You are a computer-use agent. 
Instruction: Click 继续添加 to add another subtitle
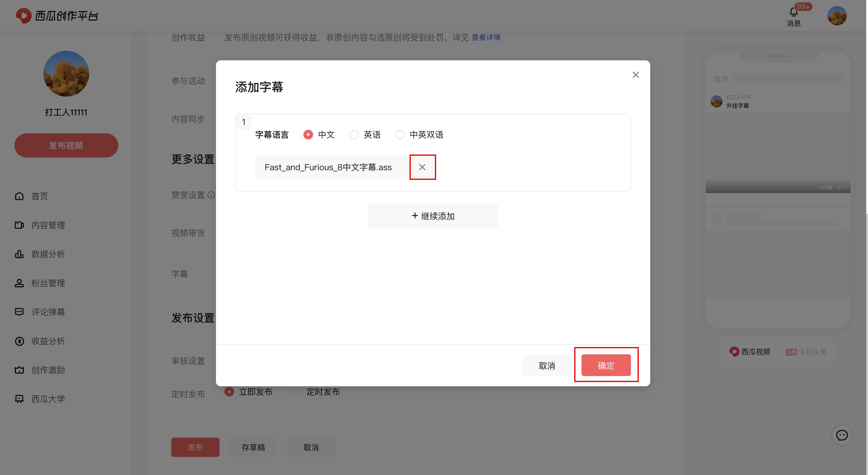click(433, 216)
